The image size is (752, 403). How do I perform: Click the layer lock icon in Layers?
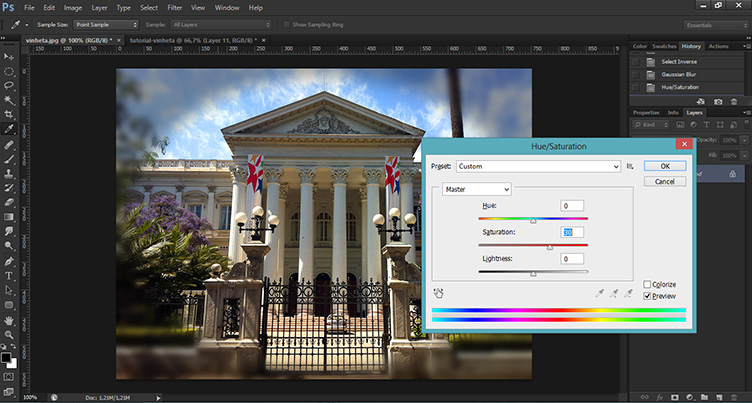click(x=734, y=173)
